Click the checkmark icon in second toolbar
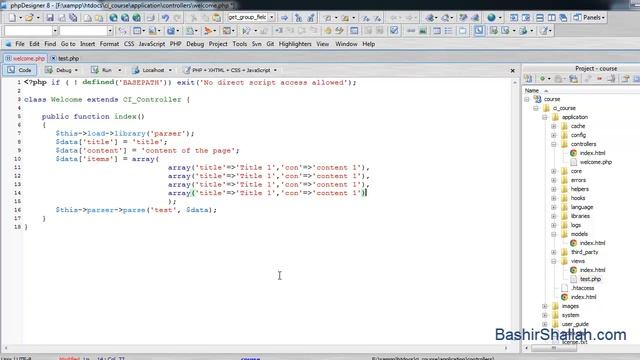The image size is (640, 360). pos(394,31)
